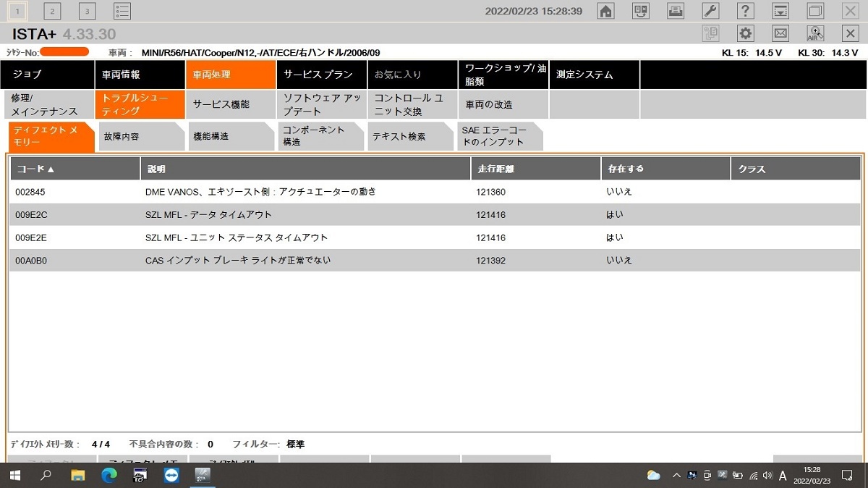Switch to 修理/メインテナンス submenu
The image size is (868, 488).
[48, 104]
